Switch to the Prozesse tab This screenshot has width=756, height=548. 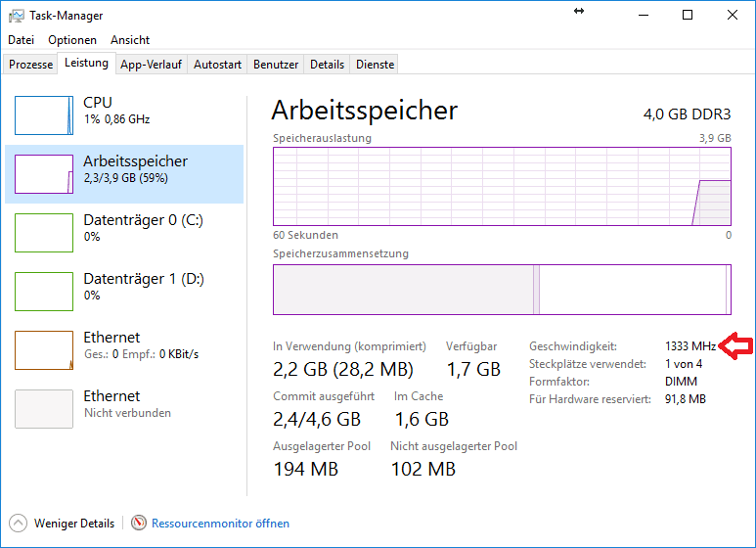30,65
